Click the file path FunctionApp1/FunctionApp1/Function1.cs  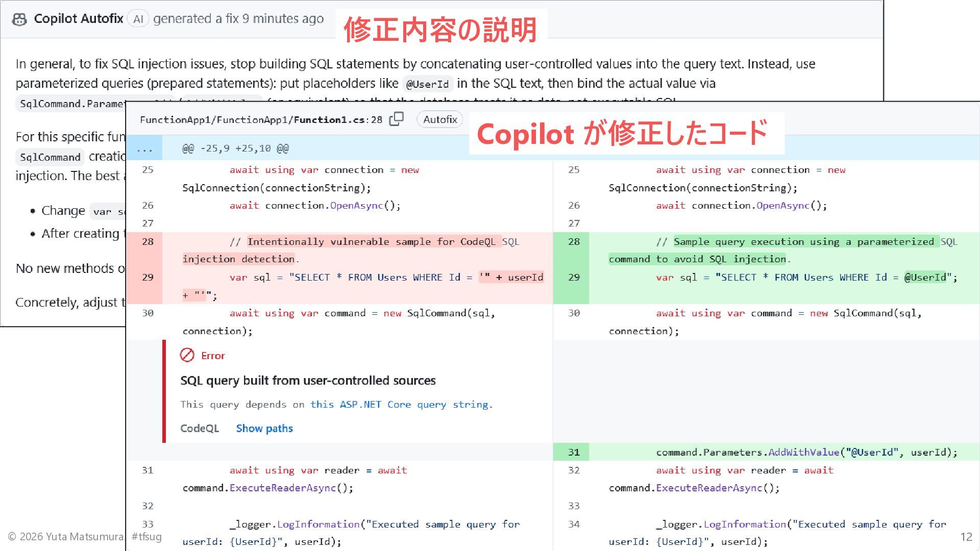tap(253, 120)
